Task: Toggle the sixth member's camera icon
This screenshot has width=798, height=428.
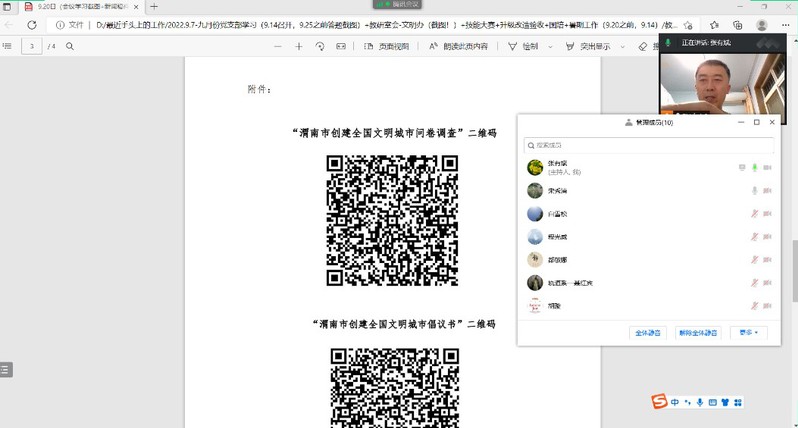Action: coord(767,282)
